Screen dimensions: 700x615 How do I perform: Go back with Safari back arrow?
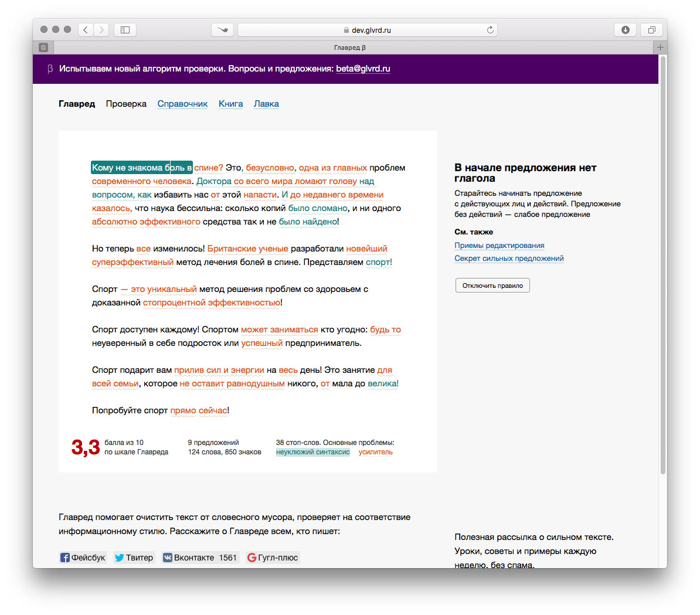click(x=86, y=30)
